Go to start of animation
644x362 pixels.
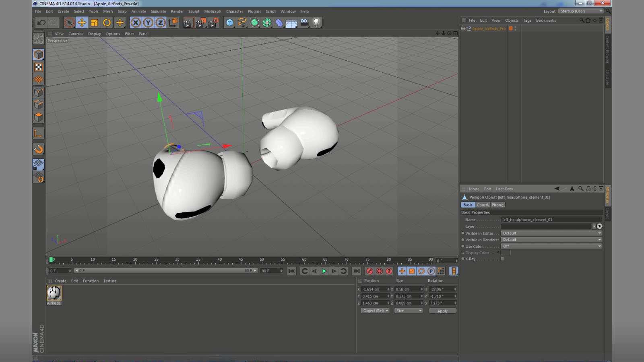pyautogui.click(x=292, y=271)
